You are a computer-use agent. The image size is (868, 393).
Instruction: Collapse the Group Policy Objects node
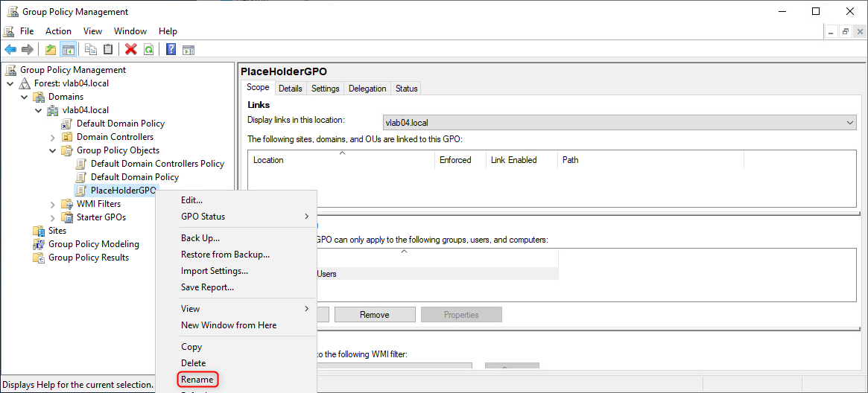pos(52,150)
